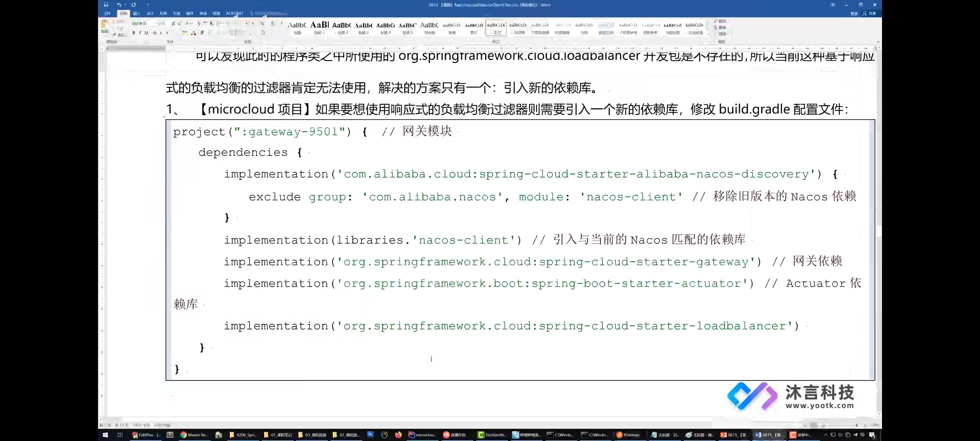Collapse the ribbon with the chevron
Viewport: 980px width, 441px height.
pos(878,42)
